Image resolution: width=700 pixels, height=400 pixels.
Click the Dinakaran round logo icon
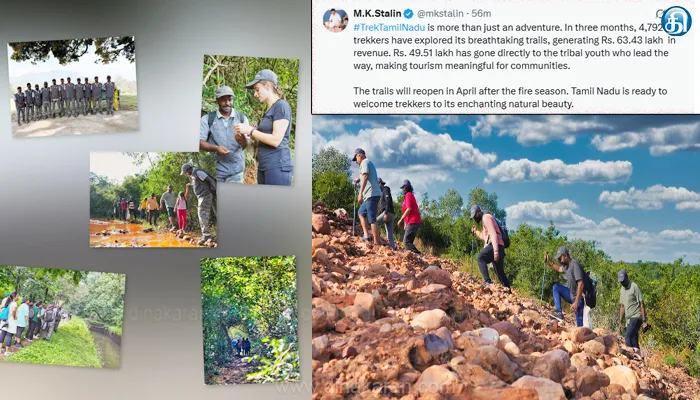click(x=676, y=21)
